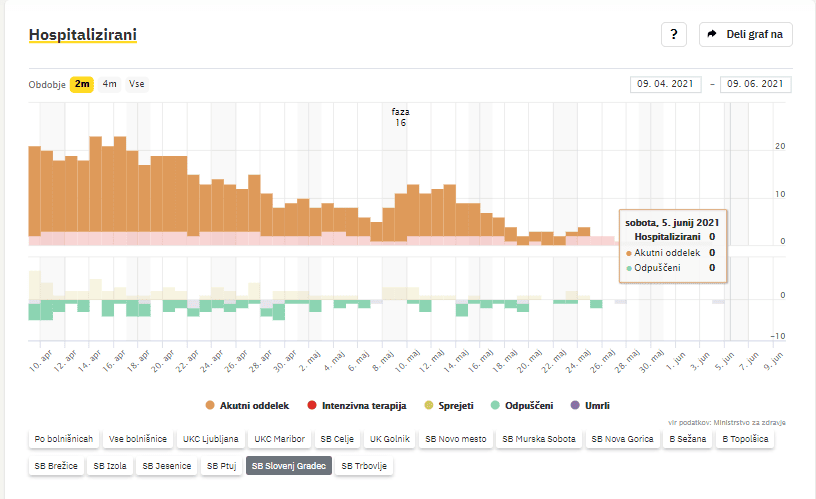Screen dimensions: 816x499
Task: Toggle Umrli legend series
Action: coord(590,405)
